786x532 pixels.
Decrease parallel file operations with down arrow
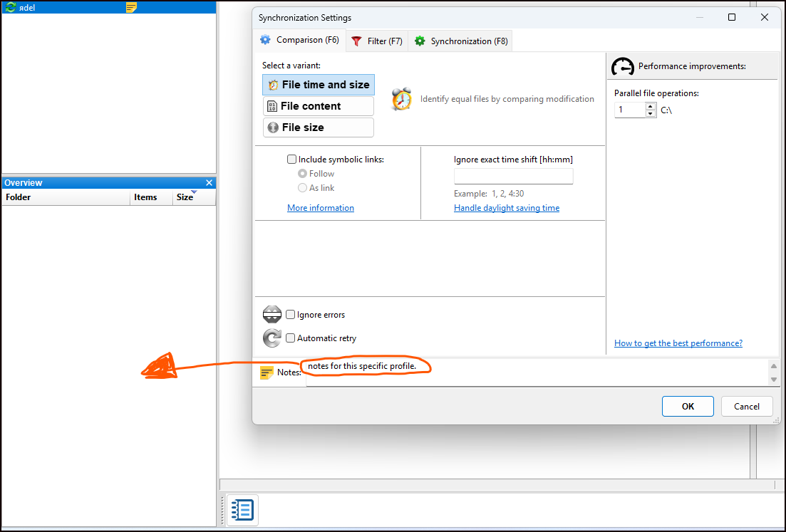click(651, 114)
